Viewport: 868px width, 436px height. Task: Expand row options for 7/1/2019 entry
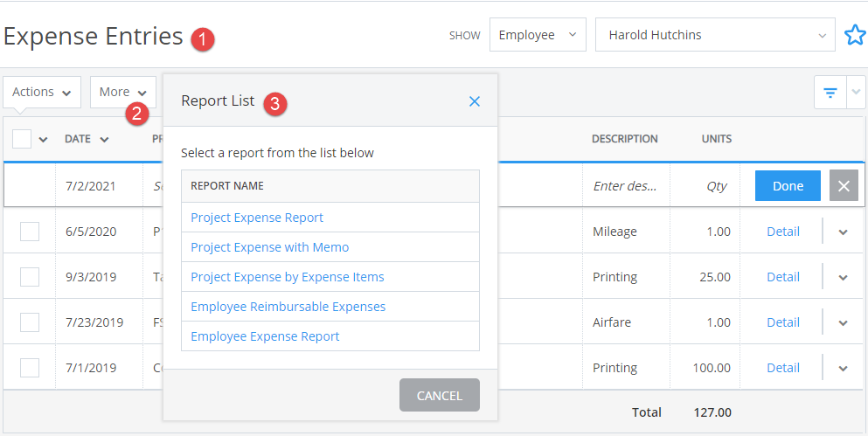pyautogui.click(x=844, y=368)
